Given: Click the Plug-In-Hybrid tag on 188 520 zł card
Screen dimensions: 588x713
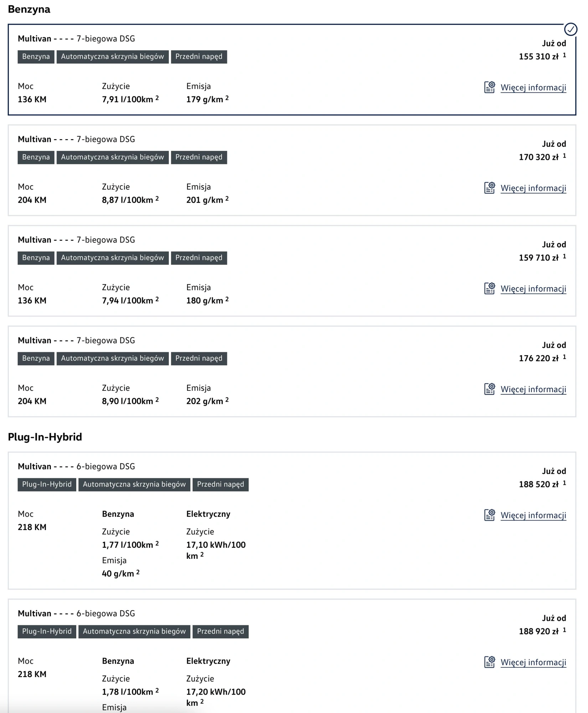Looking at the screenshot, I should (47, 484).
